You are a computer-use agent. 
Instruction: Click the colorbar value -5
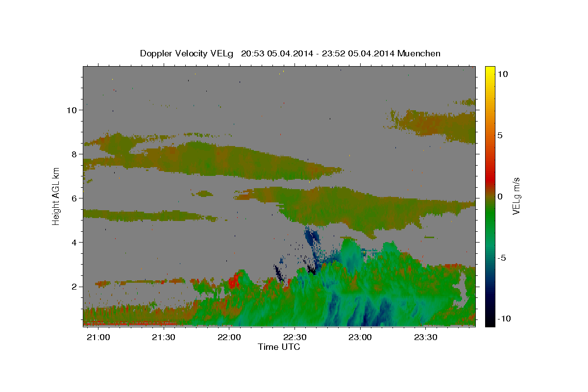pyautogui.click(x=501, y=258)
